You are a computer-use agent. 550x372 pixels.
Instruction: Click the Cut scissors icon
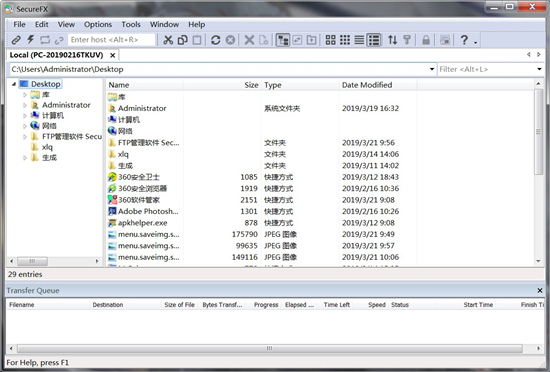click(x=168, y=40)
